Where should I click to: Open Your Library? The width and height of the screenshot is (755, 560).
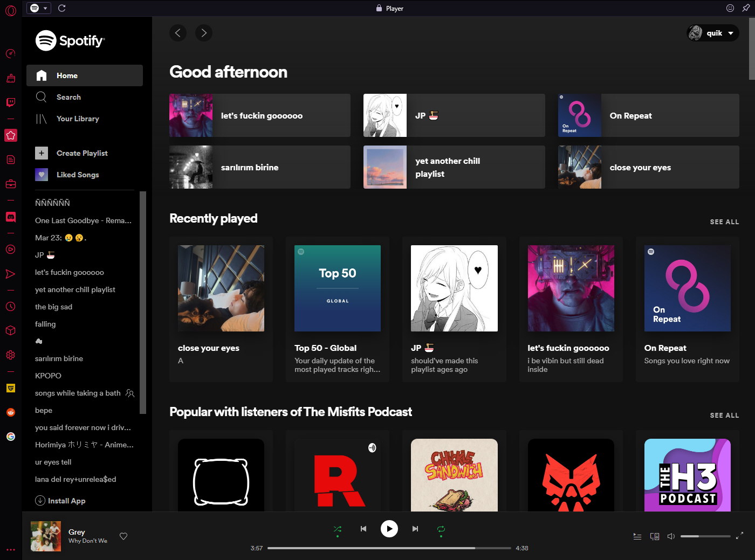click(85, 119)
